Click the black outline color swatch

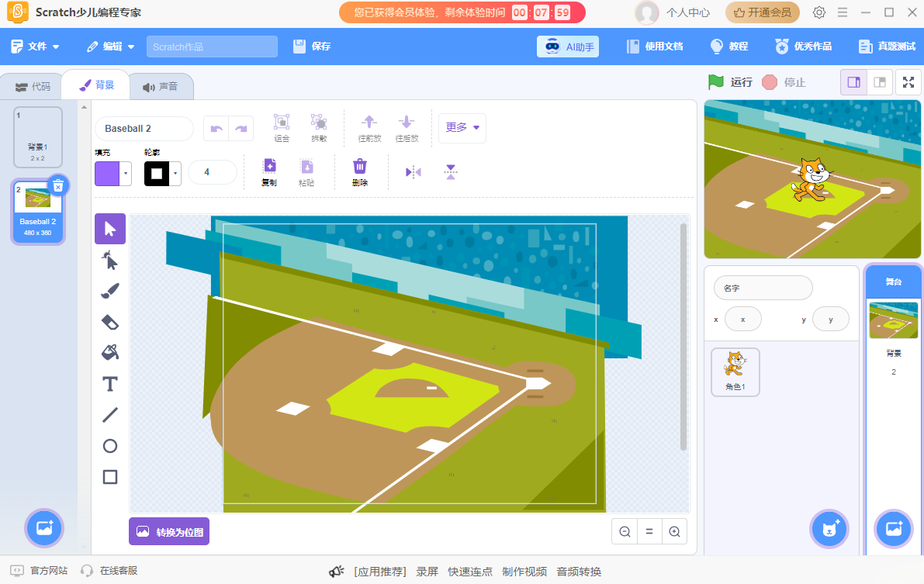pyautogui.click(x=157, y=174)
